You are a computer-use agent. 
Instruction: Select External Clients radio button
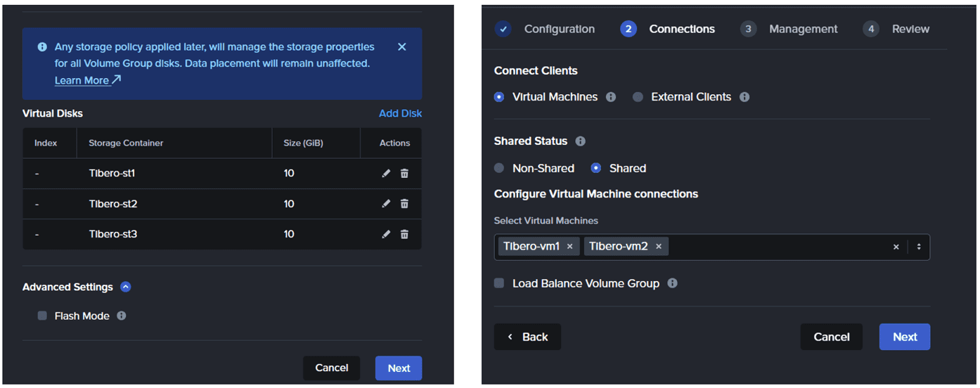tap(638, 97)
